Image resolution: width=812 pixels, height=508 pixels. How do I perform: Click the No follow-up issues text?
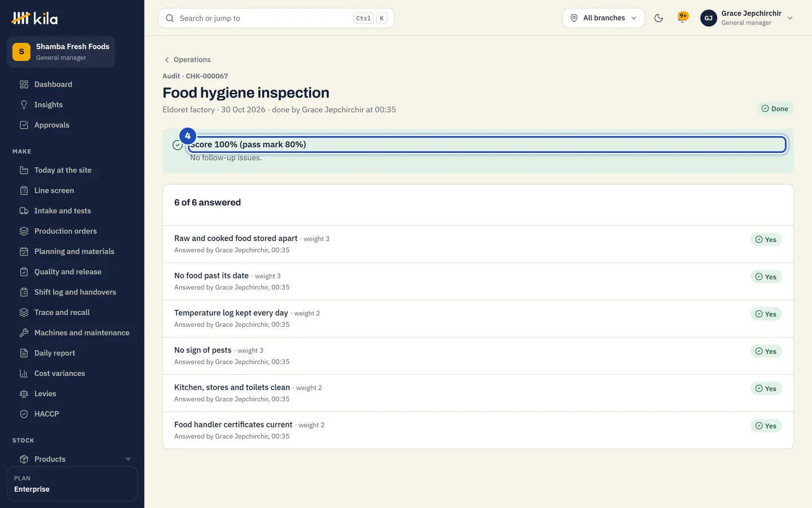226,158
